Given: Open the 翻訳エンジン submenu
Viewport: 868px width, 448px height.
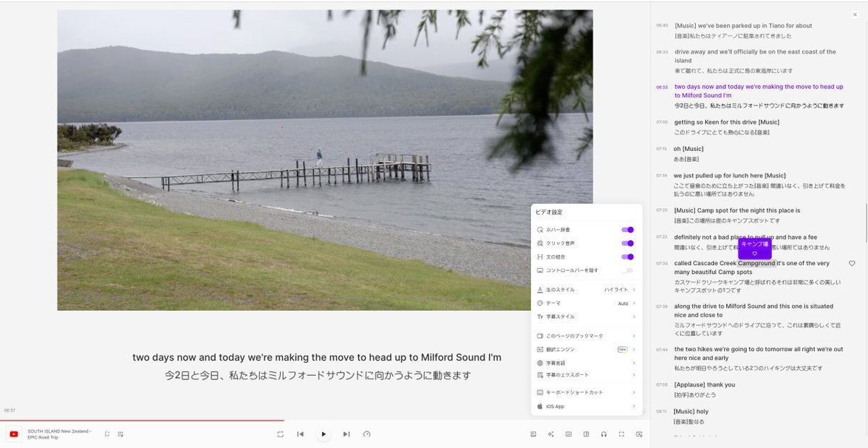Looking at the screenshot, I should pyautogui.click(x=587, y=350).
